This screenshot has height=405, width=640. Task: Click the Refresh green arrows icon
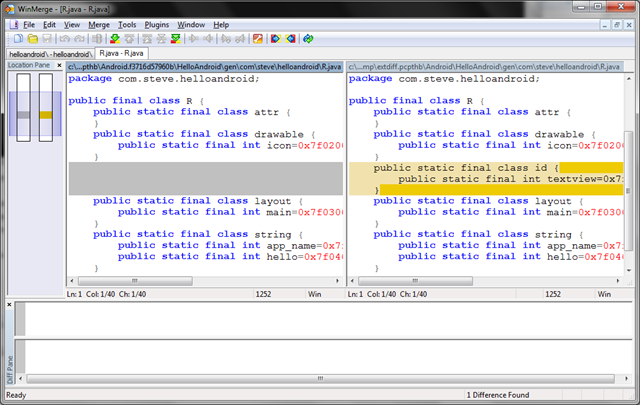click(308, 39)
